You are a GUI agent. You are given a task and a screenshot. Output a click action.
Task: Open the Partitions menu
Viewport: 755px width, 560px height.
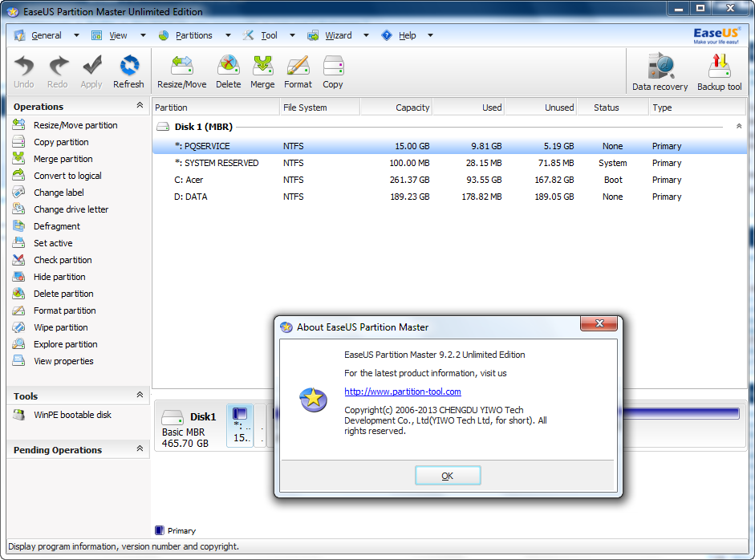coord(193,35)
